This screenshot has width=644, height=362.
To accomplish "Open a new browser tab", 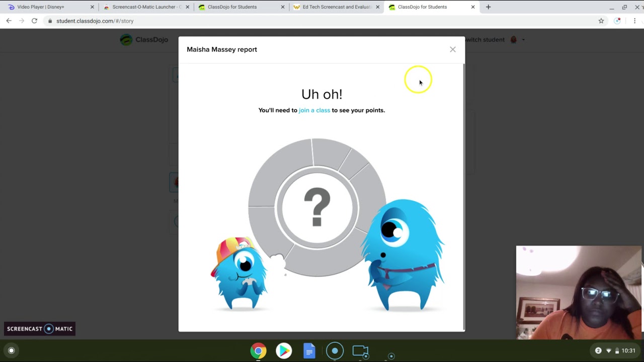I will (488, 7).
